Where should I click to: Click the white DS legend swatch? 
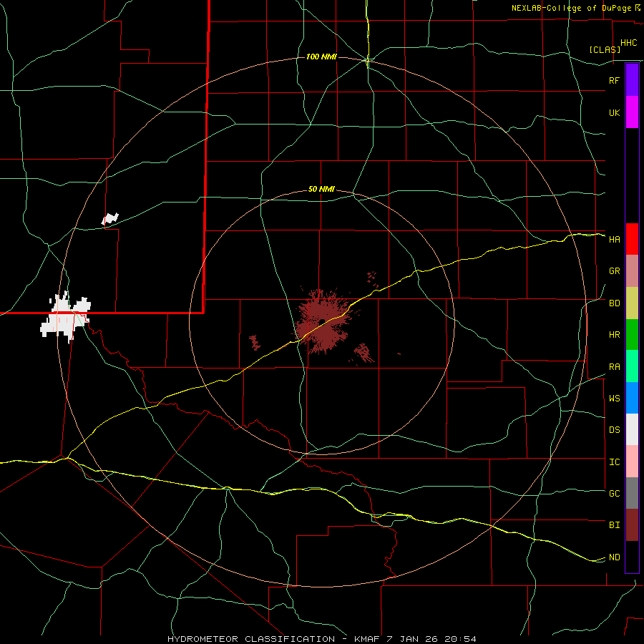click(x=632, y=429)
